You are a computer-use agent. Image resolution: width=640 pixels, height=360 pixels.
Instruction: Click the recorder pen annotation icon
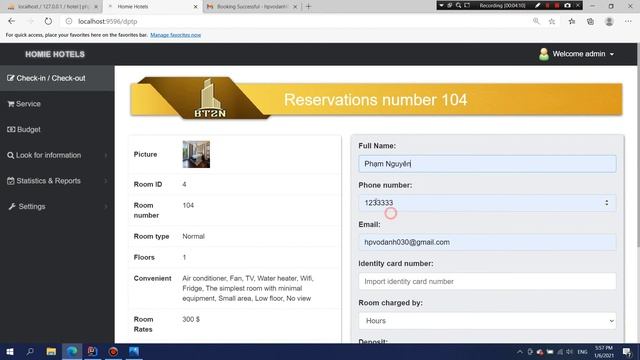(538, 5)
